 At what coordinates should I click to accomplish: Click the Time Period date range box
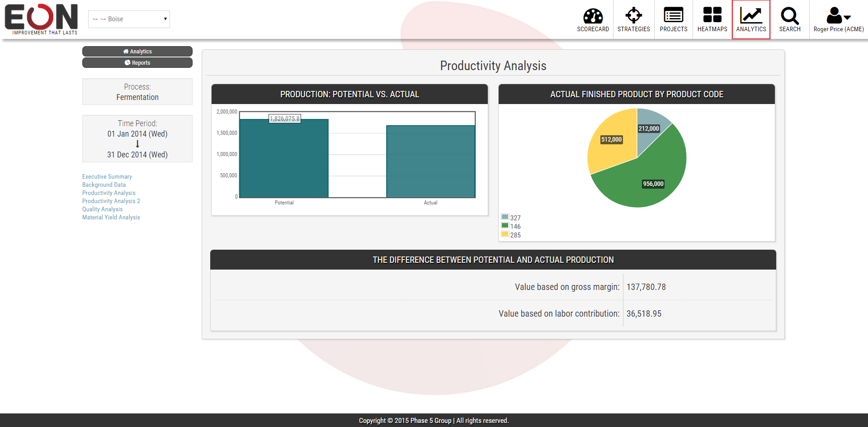[x=137, y=139]
